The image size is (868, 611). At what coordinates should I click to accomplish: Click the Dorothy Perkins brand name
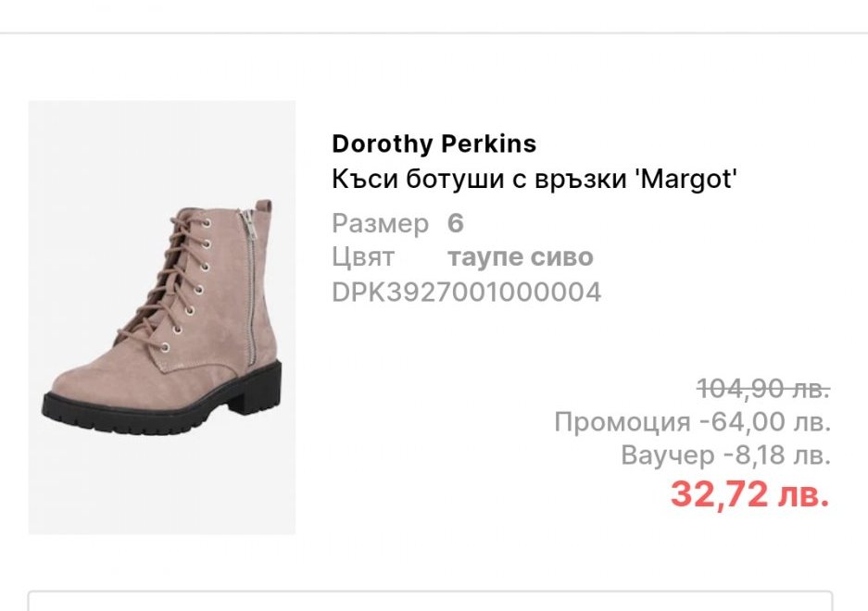tap(434, 144)
